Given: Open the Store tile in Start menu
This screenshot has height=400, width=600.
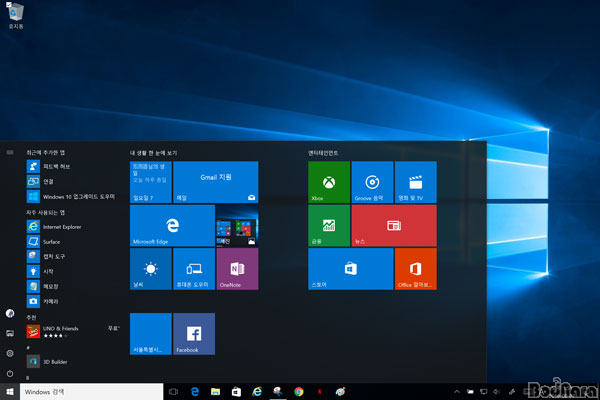Looking at the screenshot, I should pos(350,269).
